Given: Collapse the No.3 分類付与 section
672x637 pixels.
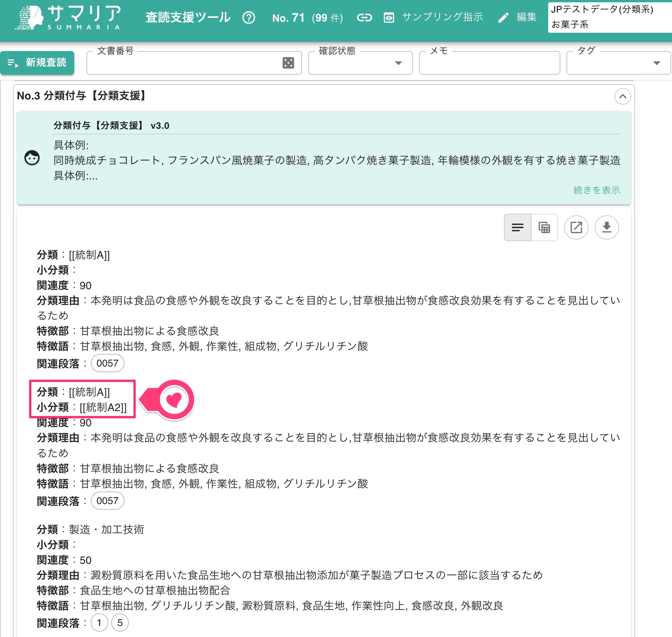Looking at the screenshot, I should [622, 96].
